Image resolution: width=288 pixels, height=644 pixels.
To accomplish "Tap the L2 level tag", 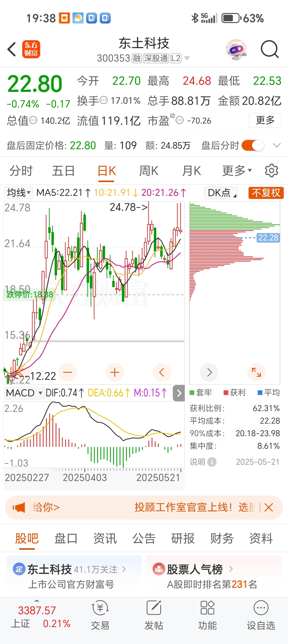I will tap(176, 58).
